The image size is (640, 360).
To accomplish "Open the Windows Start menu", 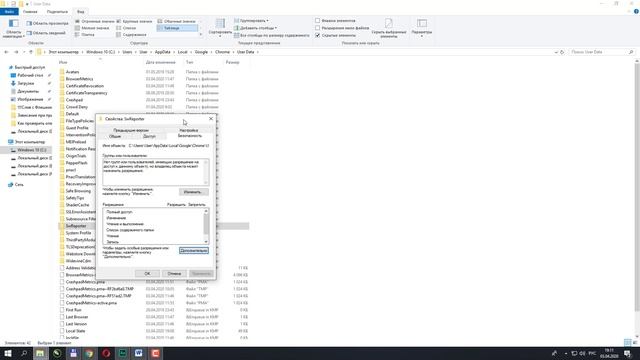I will point(8,353).
